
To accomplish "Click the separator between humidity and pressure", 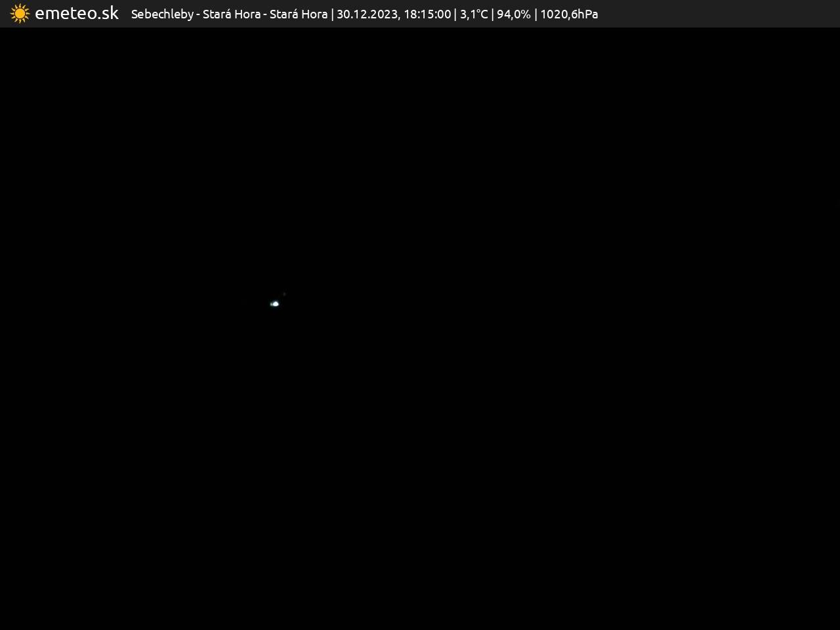I will click(x=535, y=14).
